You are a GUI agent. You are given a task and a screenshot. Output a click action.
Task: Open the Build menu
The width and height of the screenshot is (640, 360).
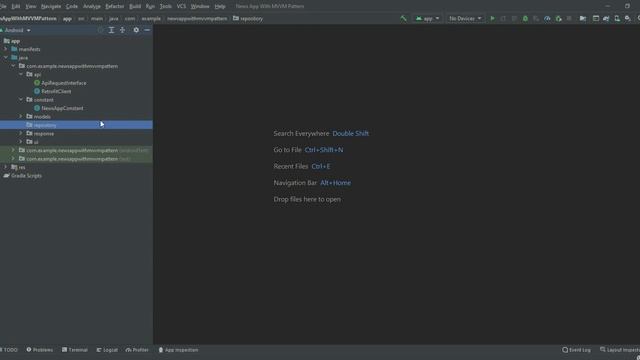135,6
